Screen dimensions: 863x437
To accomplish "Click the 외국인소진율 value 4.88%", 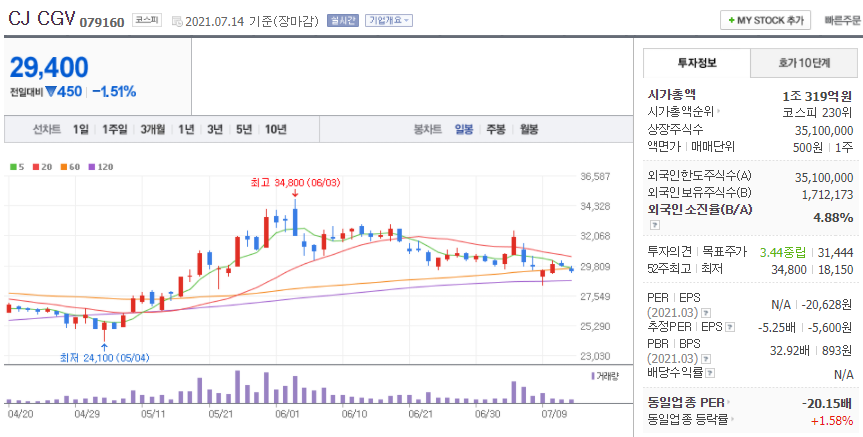I will 833,217.
